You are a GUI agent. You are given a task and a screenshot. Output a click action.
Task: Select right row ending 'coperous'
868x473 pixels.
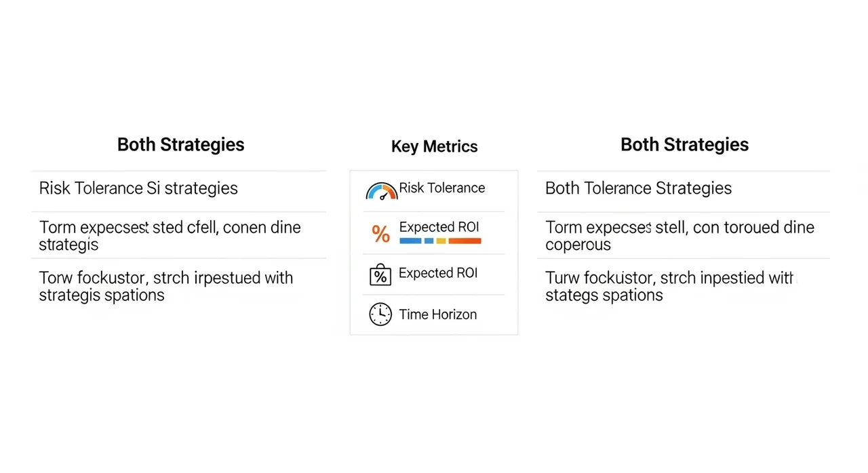point(684,235)
